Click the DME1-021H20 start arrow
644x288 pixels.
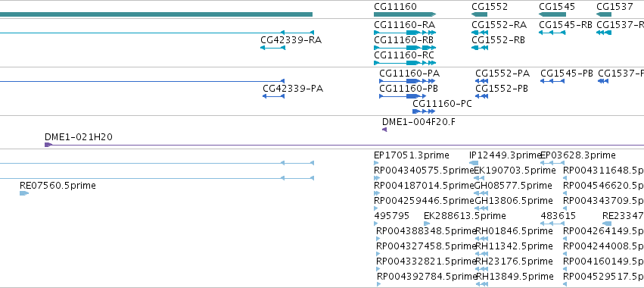tap(48, 145)
